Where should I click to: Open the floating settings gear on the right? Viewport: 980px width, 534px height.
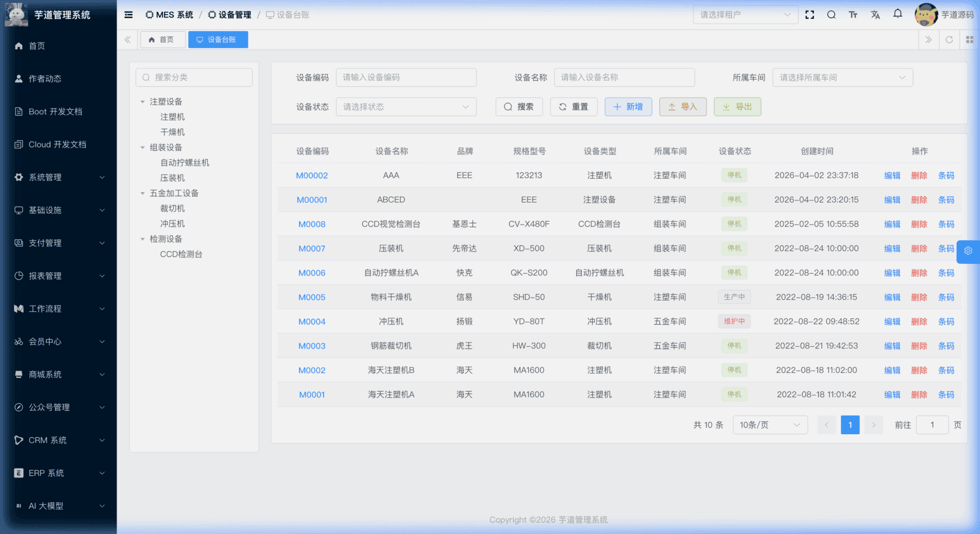(968, 252)
